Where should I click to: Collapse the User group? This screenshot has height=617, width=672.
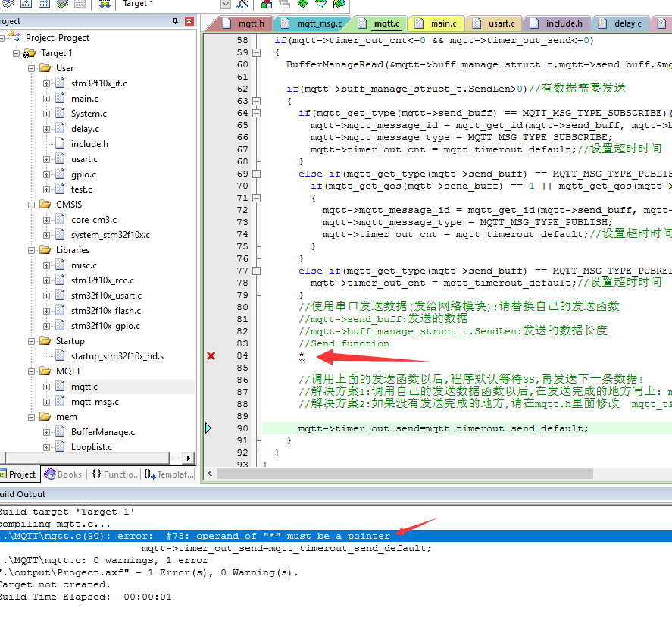point(31,68)
